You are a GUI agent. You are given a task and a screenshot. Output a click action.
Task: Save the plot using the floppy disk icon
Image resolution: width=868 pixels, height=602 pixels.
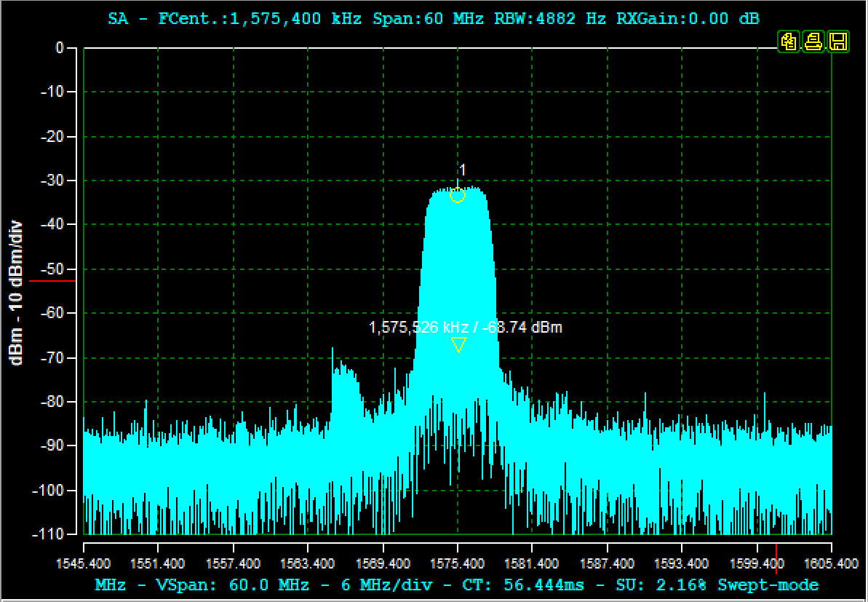tap(838, 42)
